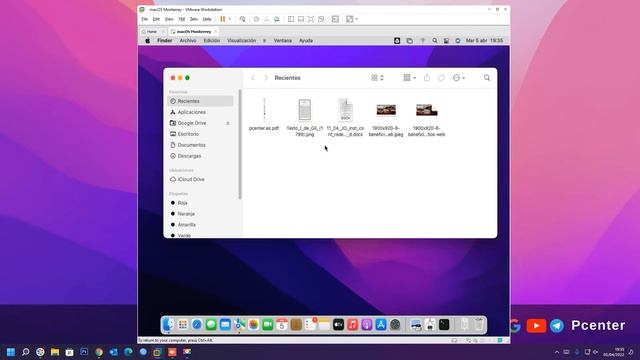Click VMware enter full screen icon

click(311, 19)
